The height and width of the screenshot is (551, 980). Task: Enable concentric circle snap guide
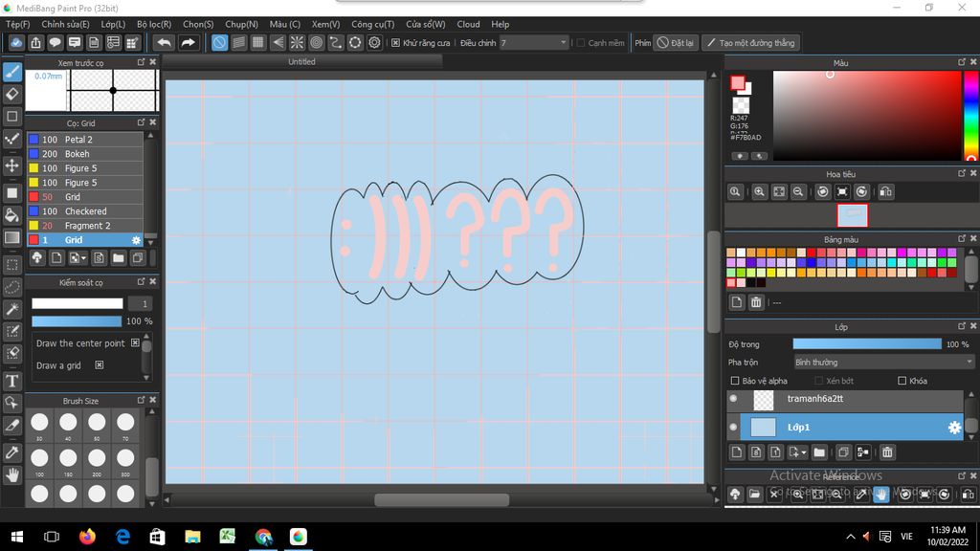[x=316, y=42]
